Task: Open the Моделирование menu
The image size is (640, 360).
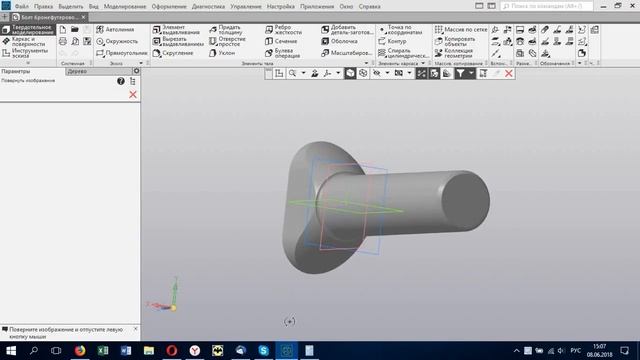Action: [x=125, y=7]
